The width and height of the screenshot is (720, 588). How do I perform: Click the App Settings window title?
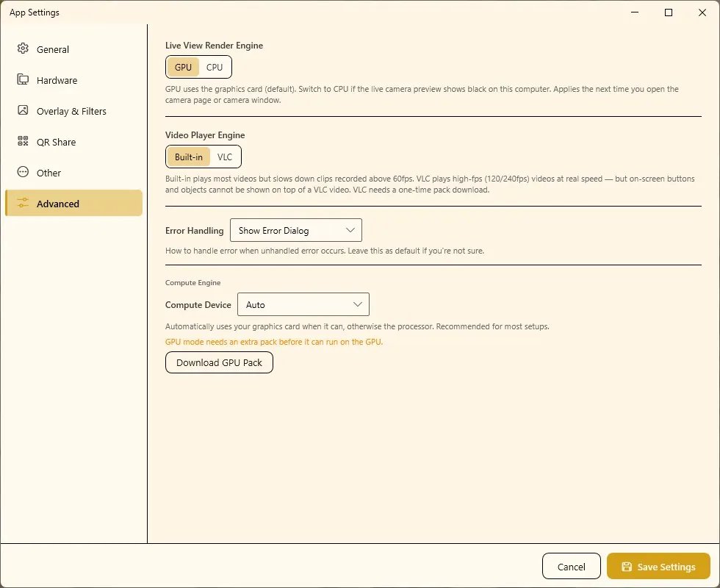click(35, 12)
